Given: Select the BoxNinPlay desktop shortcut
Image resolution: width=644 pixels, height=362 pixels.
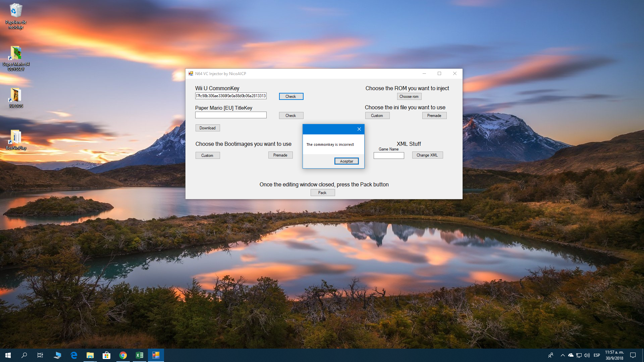Looking at the screenshot, I should (x=16, y=140).
